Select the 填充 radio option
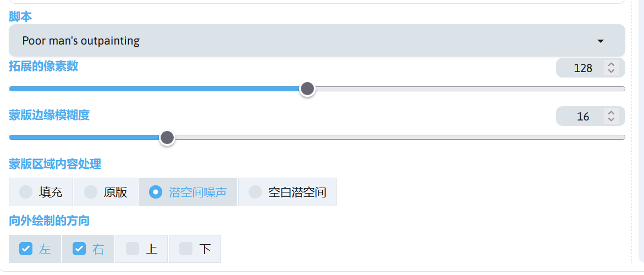644x275 pixels. coord(26,192)
